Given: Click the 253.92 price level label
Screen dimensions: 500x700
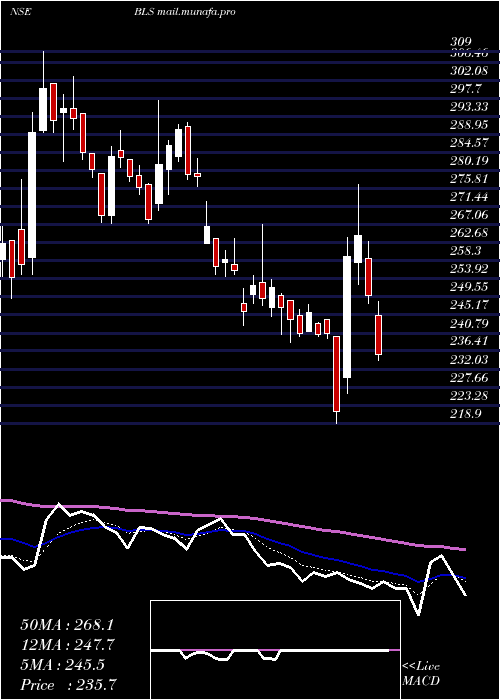Looking at the screenshot, I should point(469,269).
